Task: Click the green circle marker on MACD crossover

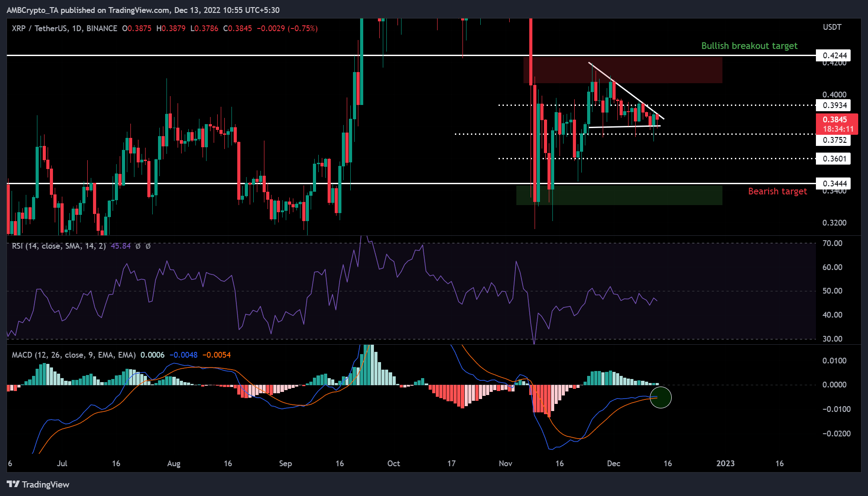Action: pyautogui.click(x=661, y=397)
